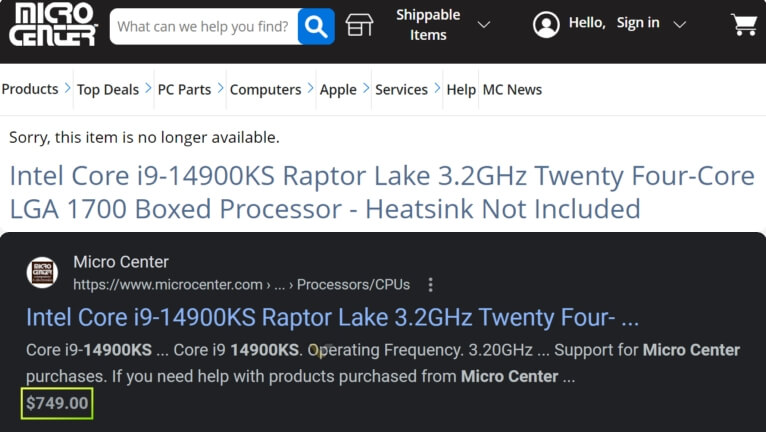The image size is (766, 432).
Task: Go to the MC News section
Action: [x=512, y=90]
